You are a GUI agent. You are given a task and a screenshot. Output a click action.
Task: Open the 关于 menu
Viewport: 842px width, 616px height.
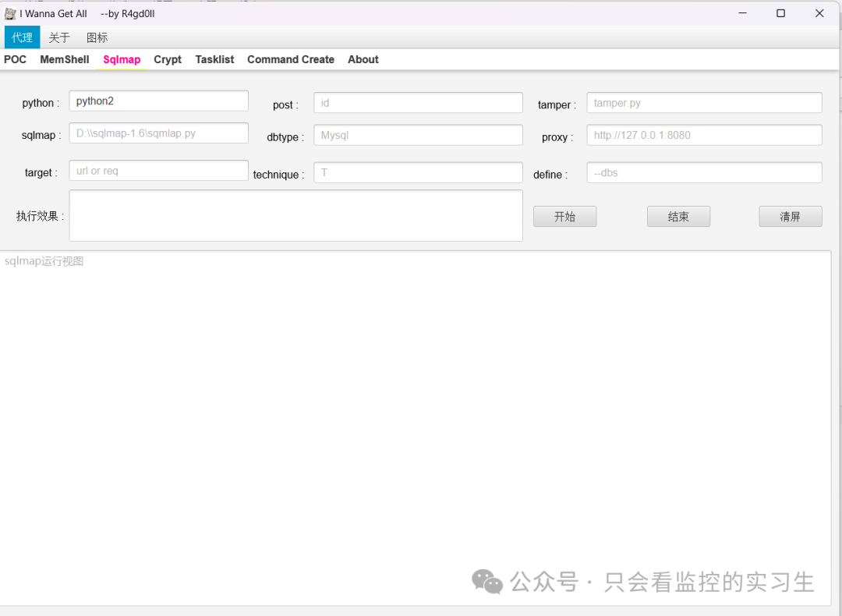tap(59, 37)
